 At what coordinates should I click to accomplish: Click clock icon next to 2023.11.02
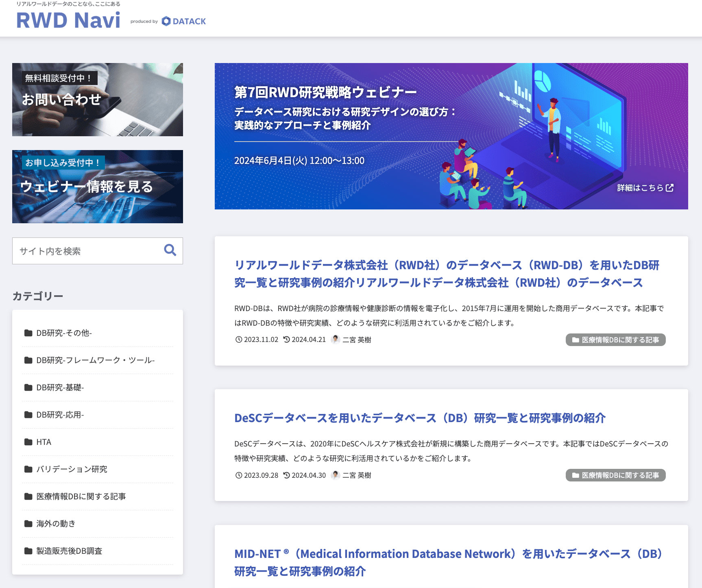[239, 340]
